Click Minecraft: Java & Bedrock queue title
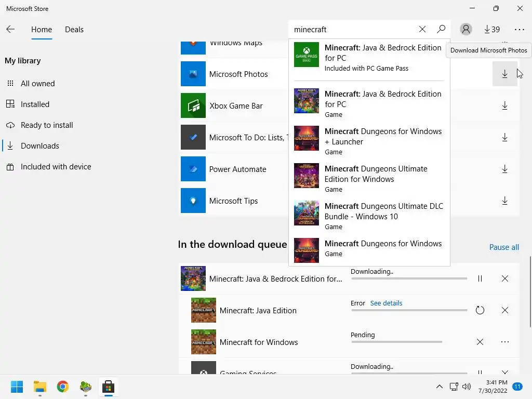The width and height of the screenshot is (532, 399). coord(275,278)
